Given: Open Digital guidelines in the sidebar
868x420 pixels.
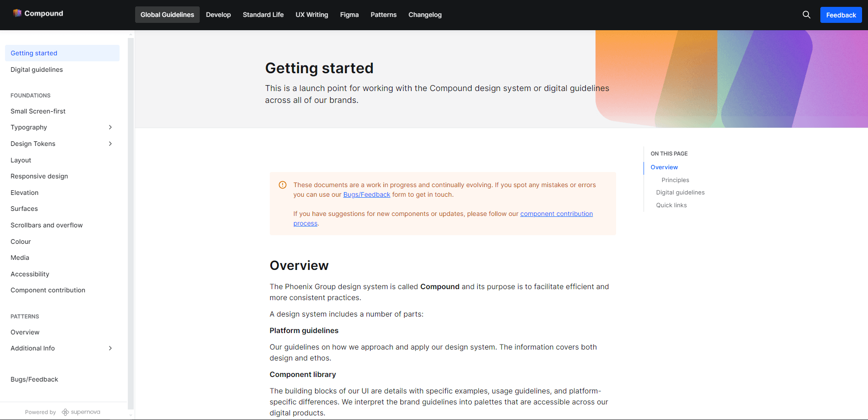Looking at the screenshot, I should point(37,70).
